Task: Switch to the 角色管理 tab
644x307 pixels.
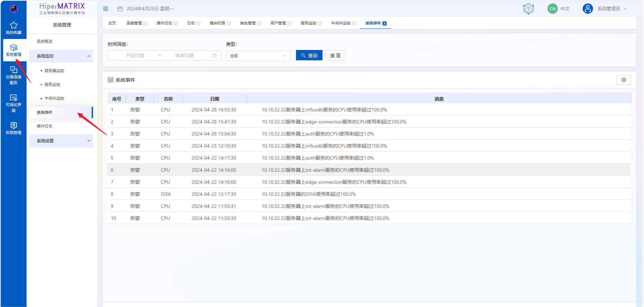Action: (248, 23)
